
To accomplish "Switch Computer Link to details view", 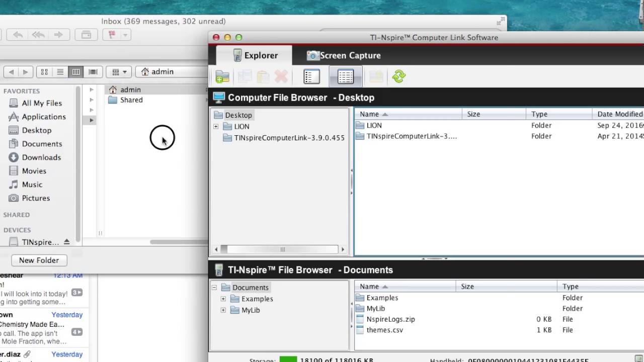I will click(x=346, y=76).
